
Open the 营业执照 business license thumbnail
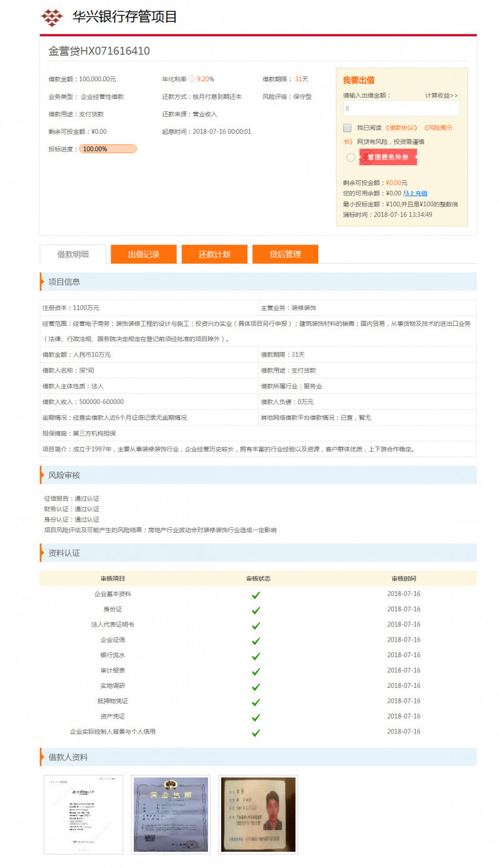(x=171, y=814)
